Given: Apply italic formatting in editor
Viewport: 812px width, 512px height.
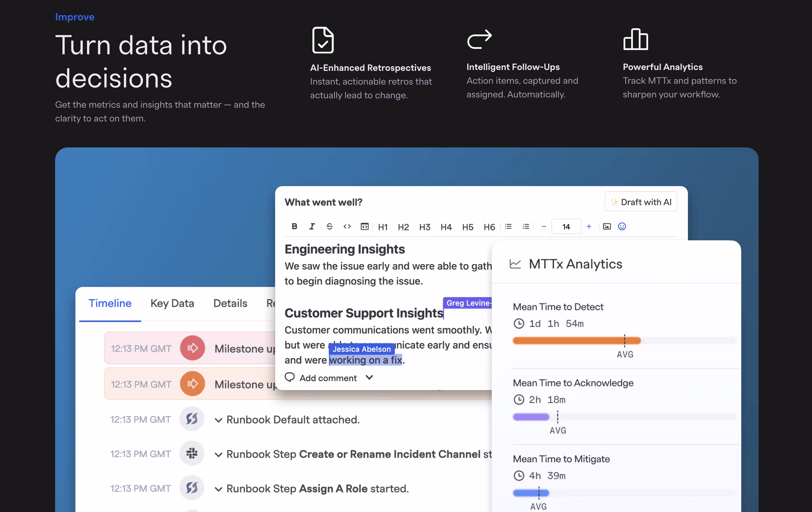Looking at the screenshot, I should click(312, 227).
